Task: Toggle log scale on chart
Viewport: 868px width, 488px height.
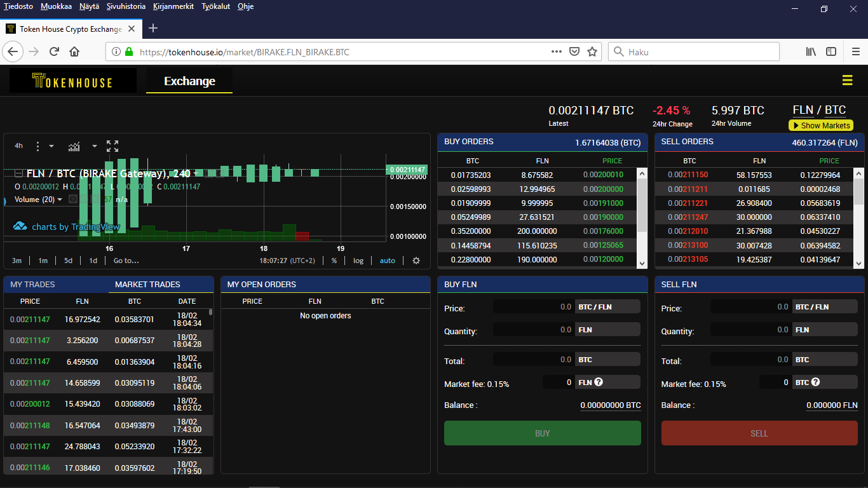Action: [358, 261]
